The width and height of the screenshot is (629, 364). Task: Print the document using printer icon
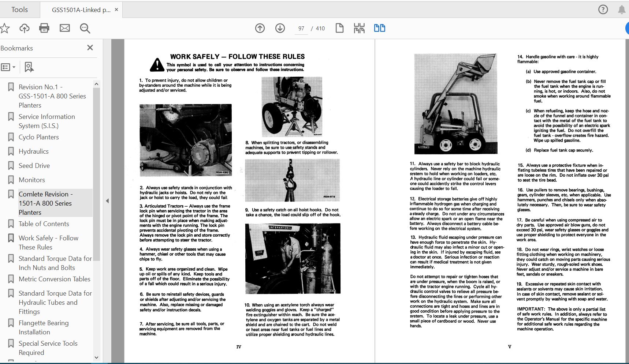tap(44, 28)
